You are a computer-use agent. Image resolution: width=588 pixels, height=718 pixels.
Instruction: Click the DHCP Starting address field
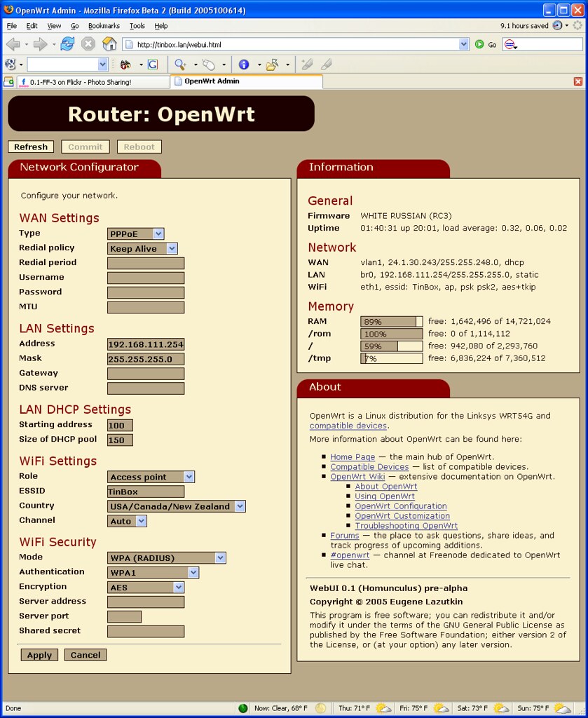coord(121,426)
